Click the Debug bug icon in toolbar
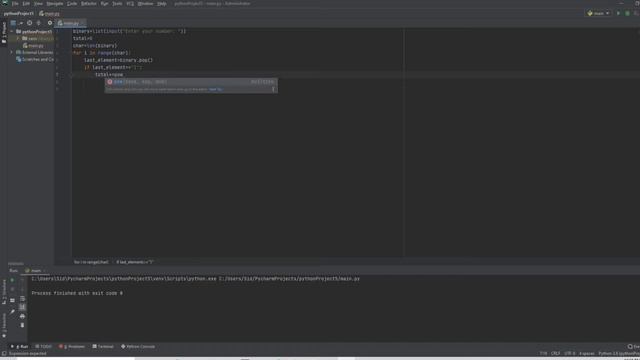The width and height of the screenshot is (640, 360). coord(627,13)
